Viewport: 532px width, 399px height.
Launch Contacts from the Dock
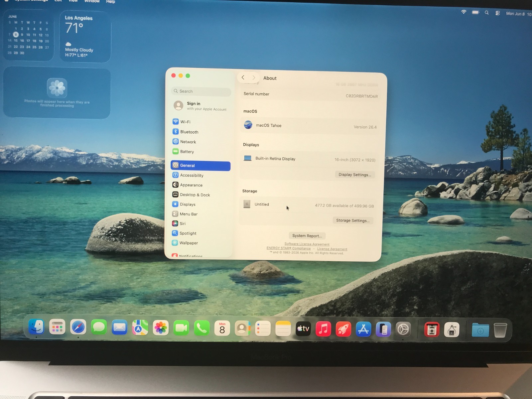tap(242, 329)
